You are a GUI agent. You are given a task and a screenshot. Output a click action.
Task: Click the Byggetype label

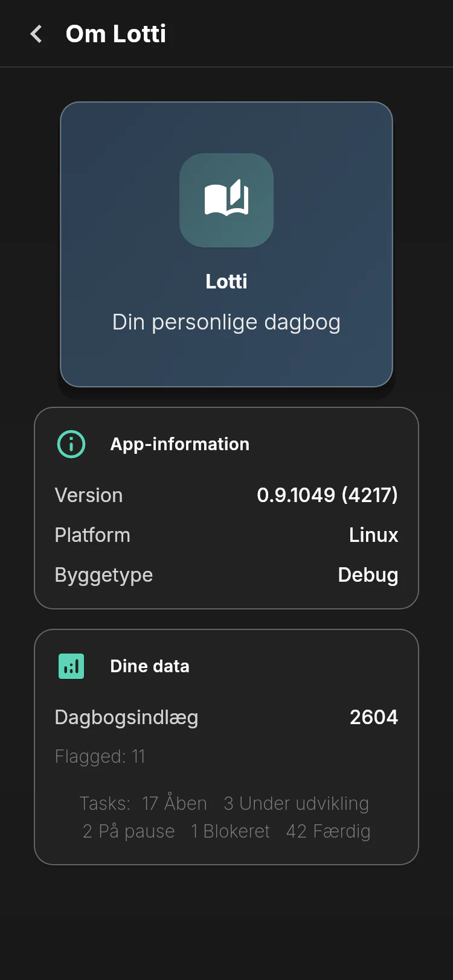tap(104, 575)
